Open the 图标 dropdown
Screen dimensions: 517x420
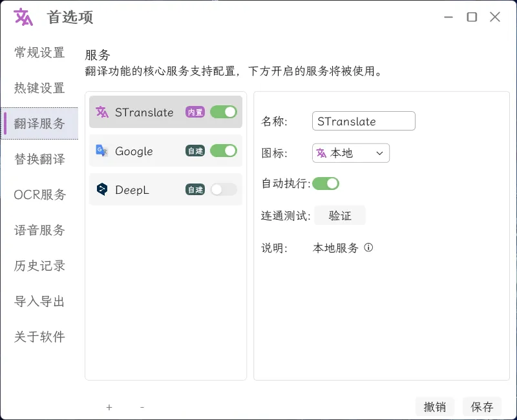[x=380, y=153]
